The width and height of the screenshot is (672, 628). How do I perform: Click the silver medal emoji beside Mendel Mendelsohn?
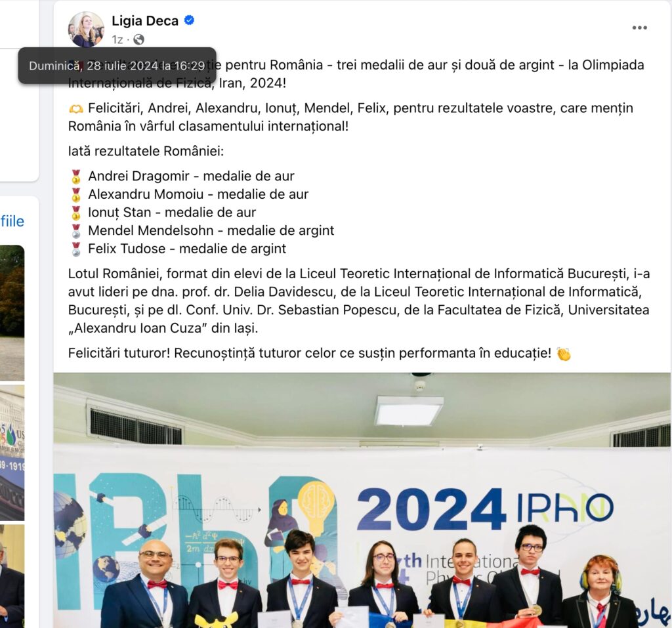point(76,231)
